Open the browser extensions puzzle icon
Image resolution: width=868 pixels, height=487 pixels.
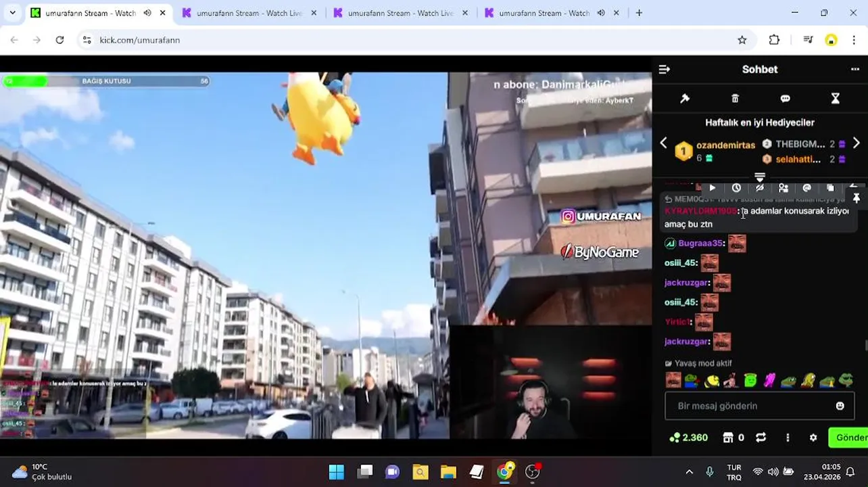(775, 40)
